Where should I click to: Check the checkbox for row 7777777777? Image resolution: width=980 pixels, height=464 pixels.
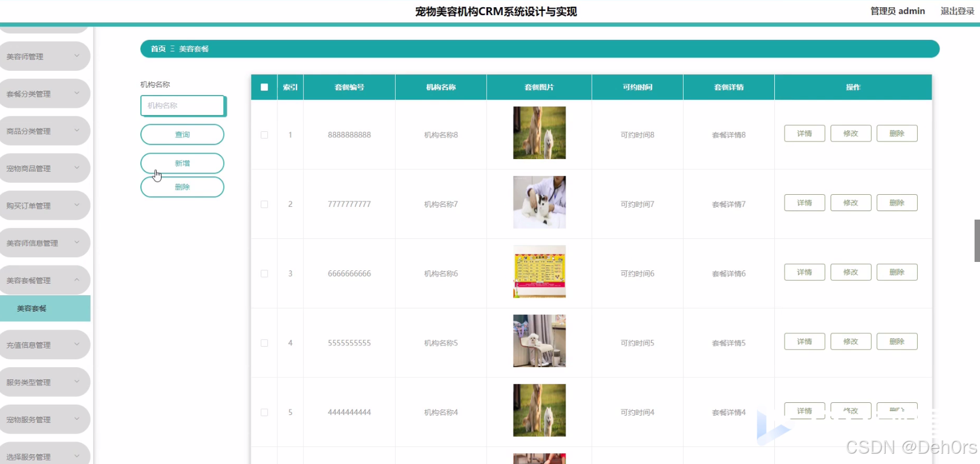point(264,204)
